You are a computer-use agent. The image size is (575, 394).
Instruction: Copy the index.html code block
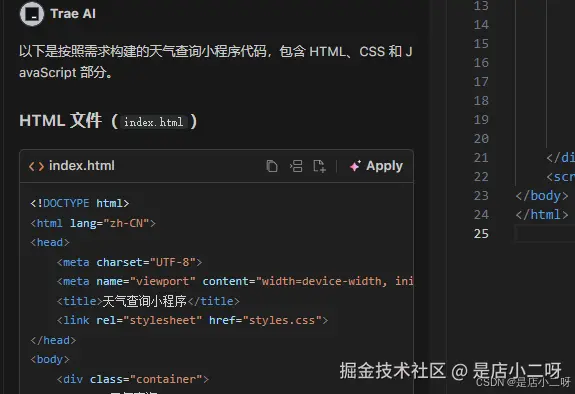272,166
